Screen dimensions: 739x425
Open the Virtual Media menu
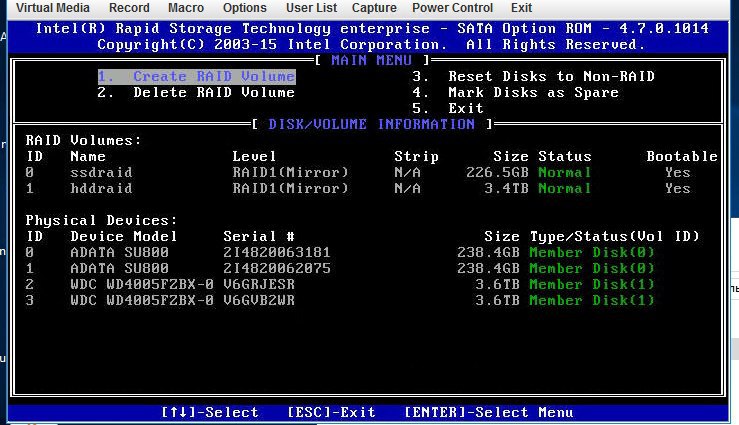pos(52,8)
